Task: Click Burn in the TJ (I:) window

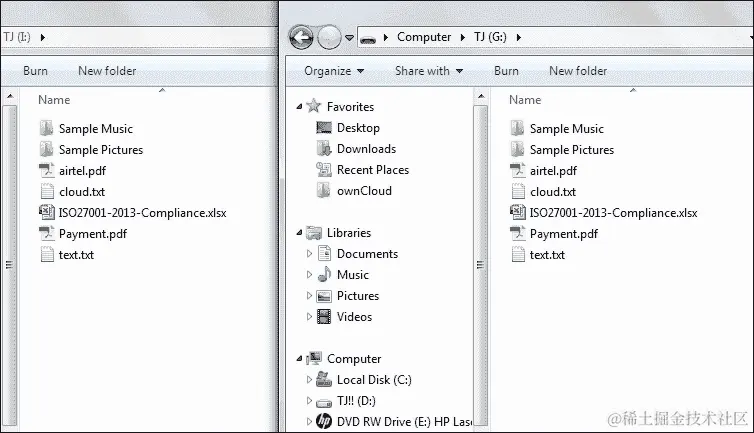Action: [x=36, y=71]
